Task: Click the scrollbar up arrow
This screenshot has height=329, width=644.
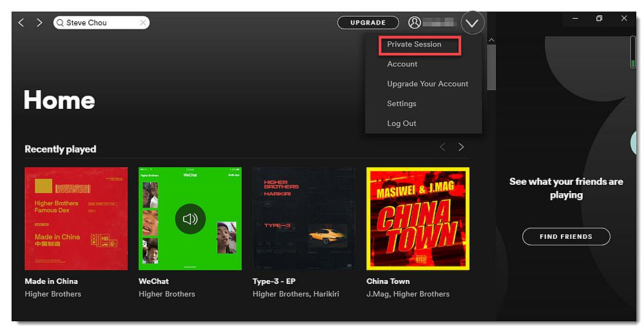Action: click(491, 41)
